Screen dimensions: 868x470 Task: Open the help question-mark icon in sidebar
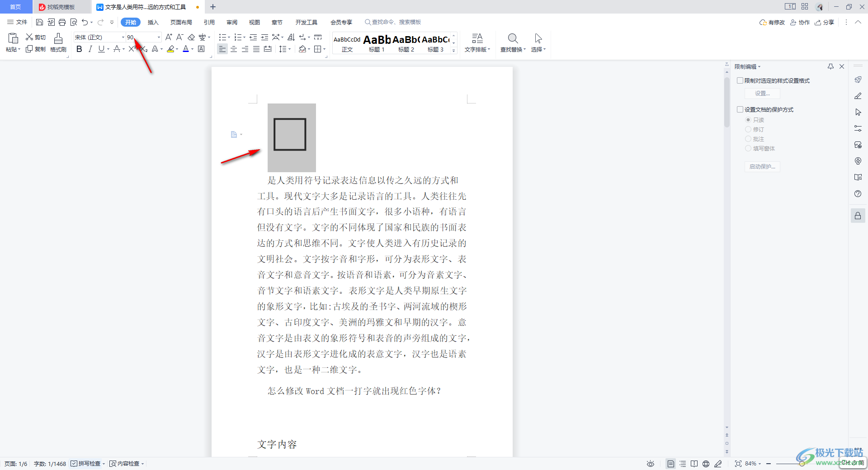tap(858, 193)
